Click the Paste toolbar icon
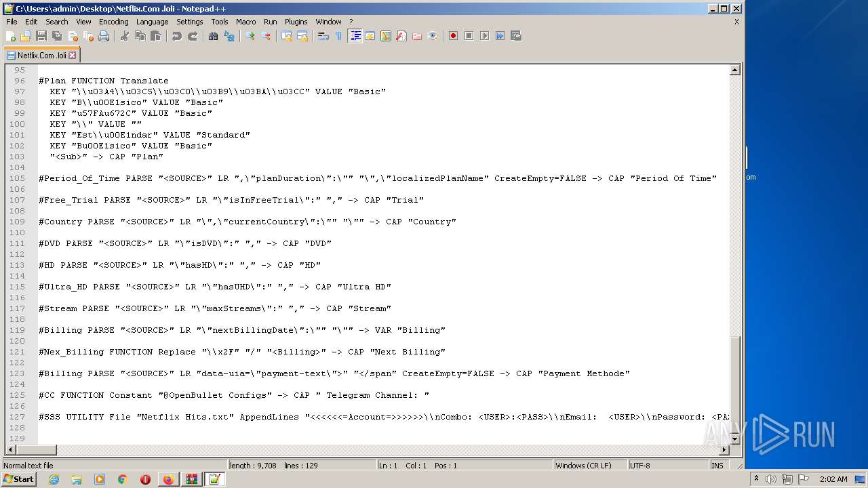Image resolution: width=868 pixels, height=488 pixels. pyautogui.click(x=156, y=36)
